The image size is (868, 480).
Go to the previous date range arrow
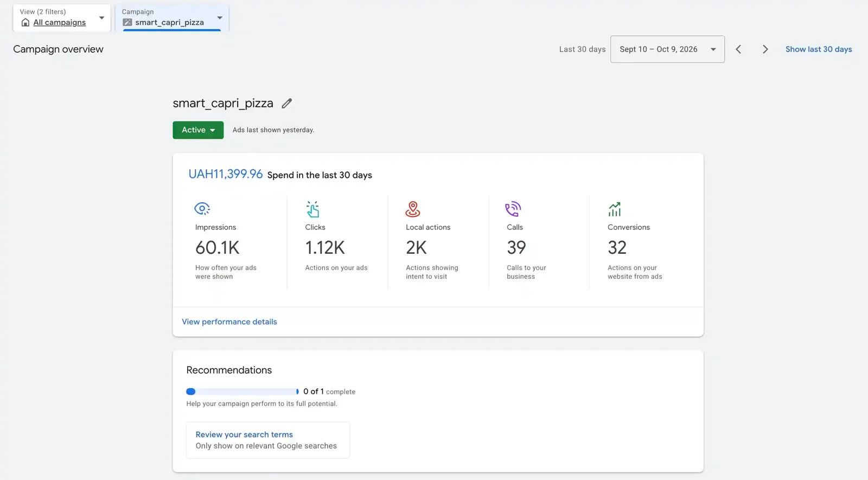[738, 49]
